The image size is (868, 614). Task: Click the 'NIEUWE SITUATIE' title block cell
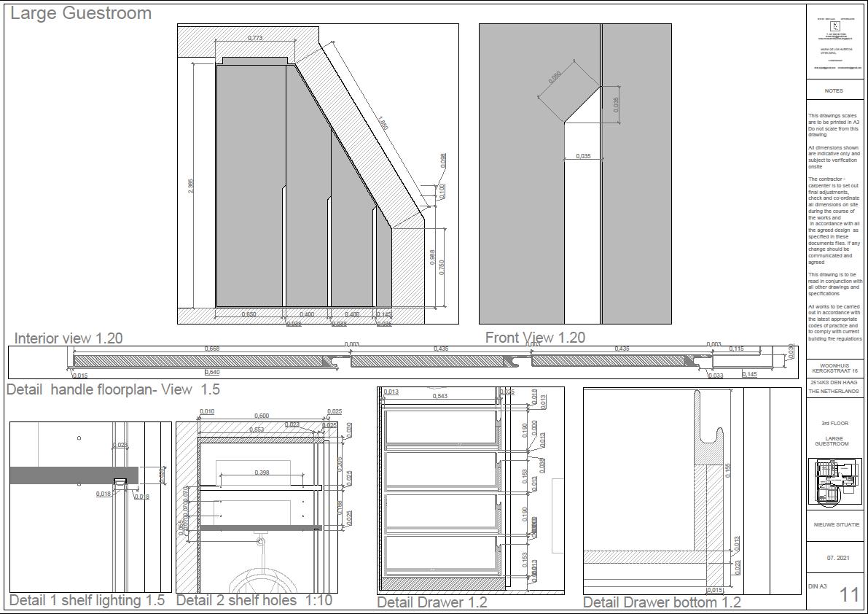[837, 524]
